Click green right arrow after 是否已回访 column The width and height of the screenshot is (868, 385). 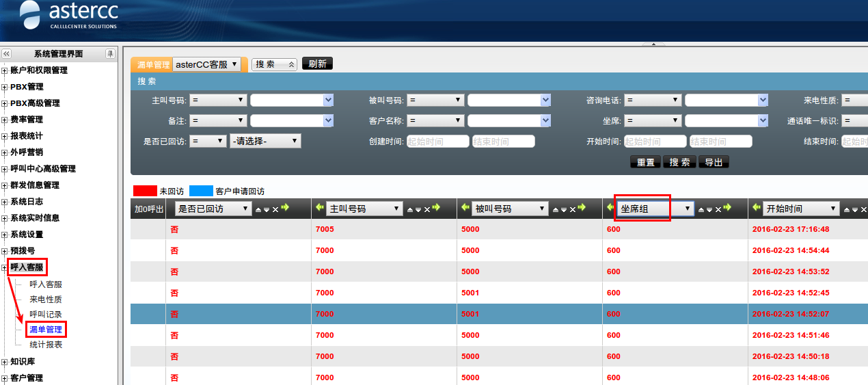tap(285, 208)
